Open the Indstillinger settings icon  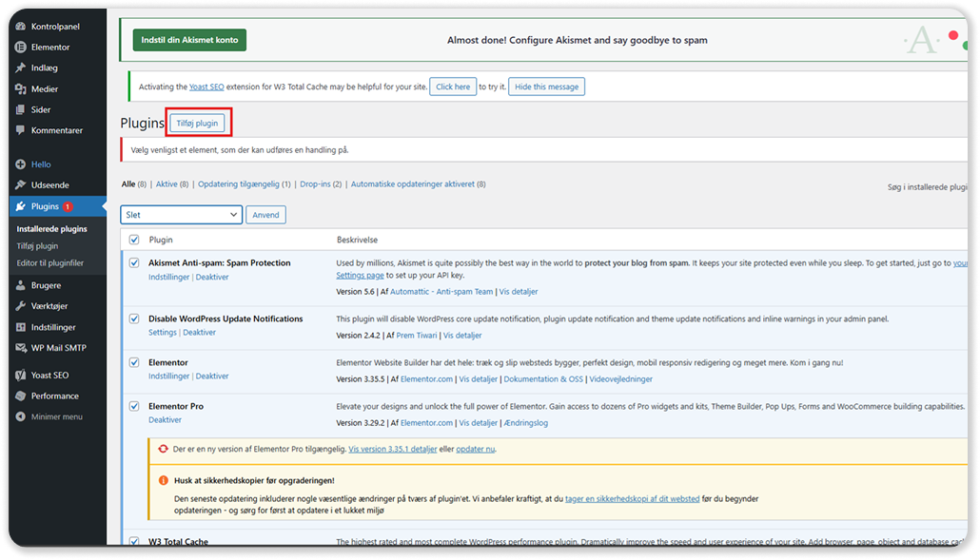tap(21, 327)
